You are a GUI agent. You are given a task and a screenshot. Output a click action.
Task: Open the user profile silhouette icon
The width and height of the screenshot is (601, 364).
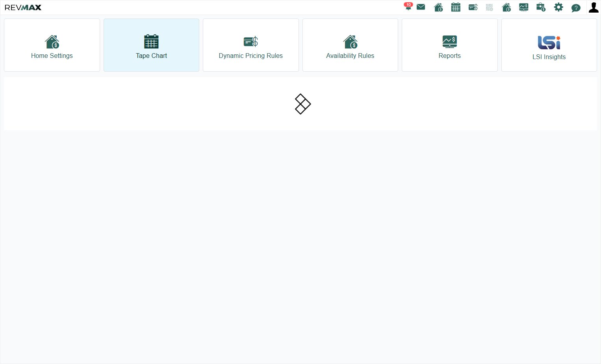(594, 7)
